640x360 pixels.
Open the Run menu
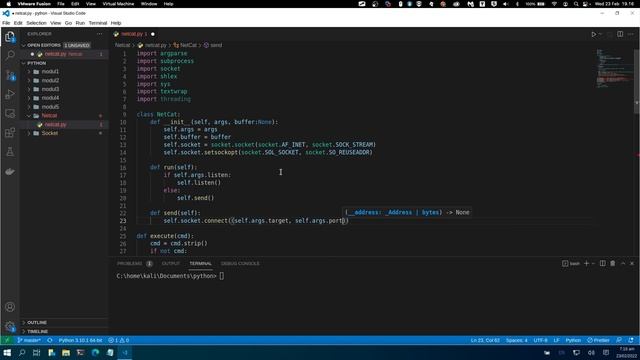click(80, 23)
